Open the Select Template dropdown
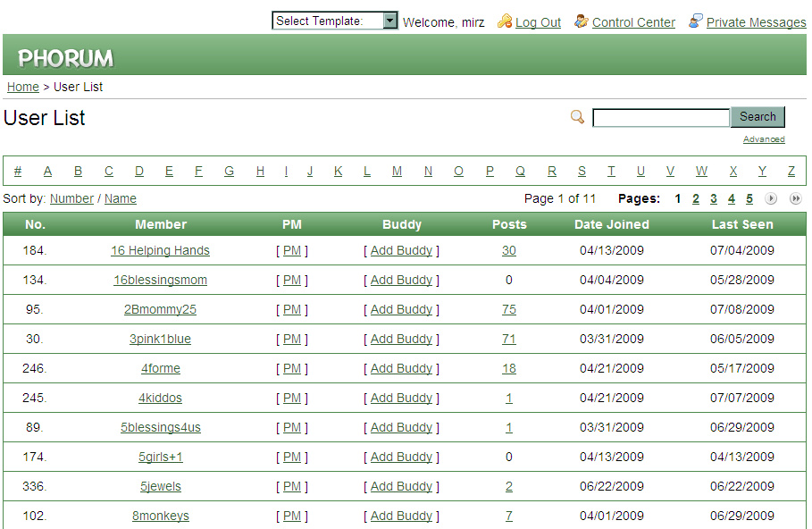The width and height of the screenshot is (812, 529). (x=335, y=21)
